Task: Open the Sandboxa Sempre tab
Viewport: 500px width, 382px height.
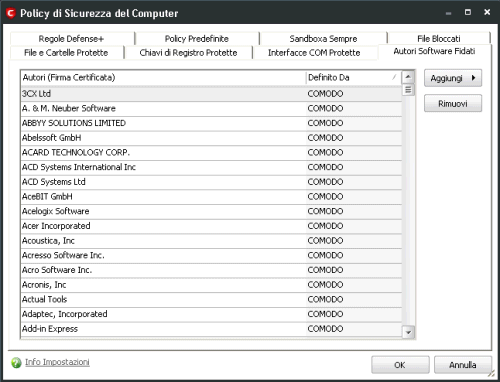Action: tap(323, 39)
